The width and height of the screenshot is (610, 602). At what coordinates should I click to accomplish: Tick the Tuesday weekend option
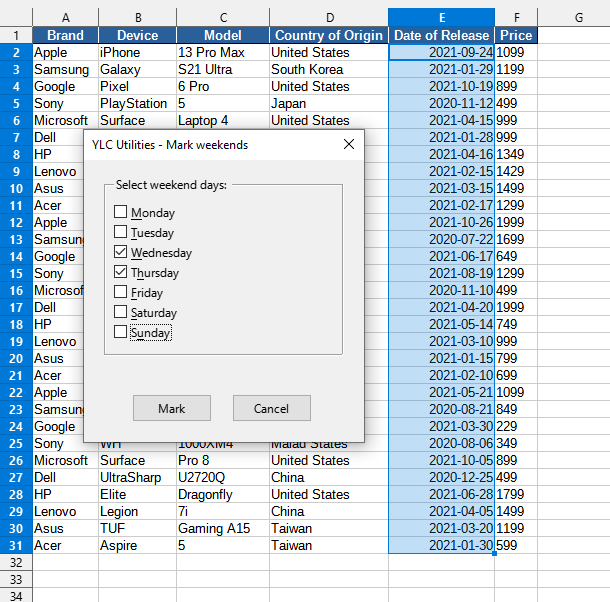(121, 232)
